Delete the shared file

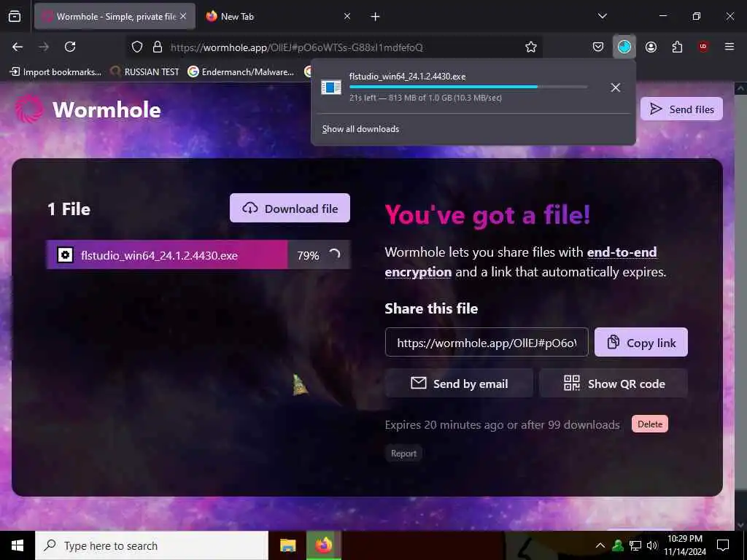[650, 424]
